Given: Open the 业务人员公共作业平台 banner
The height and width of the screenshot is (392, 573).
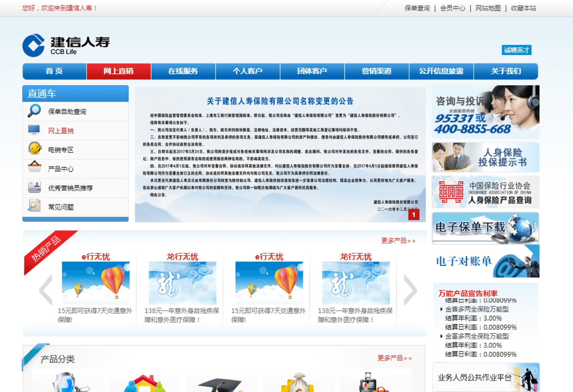Looking at the screenshot, I should [x=486, y=377].
